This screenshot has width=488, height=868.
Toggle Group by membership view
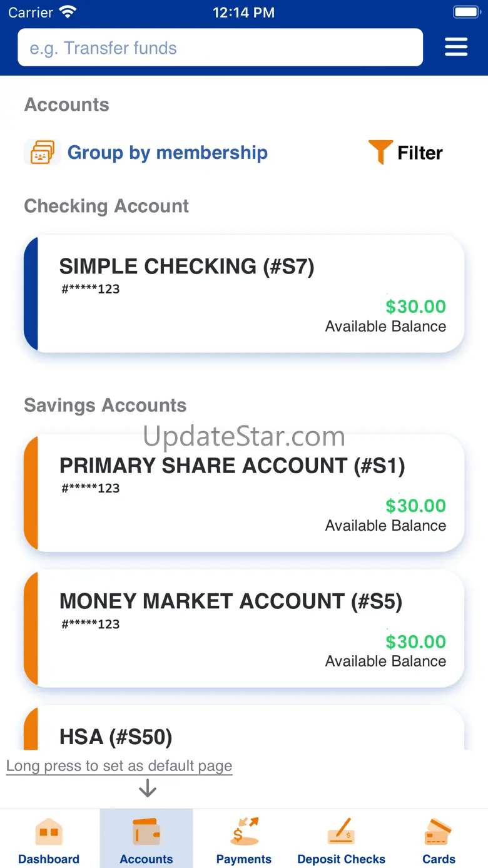click(168, 153)
